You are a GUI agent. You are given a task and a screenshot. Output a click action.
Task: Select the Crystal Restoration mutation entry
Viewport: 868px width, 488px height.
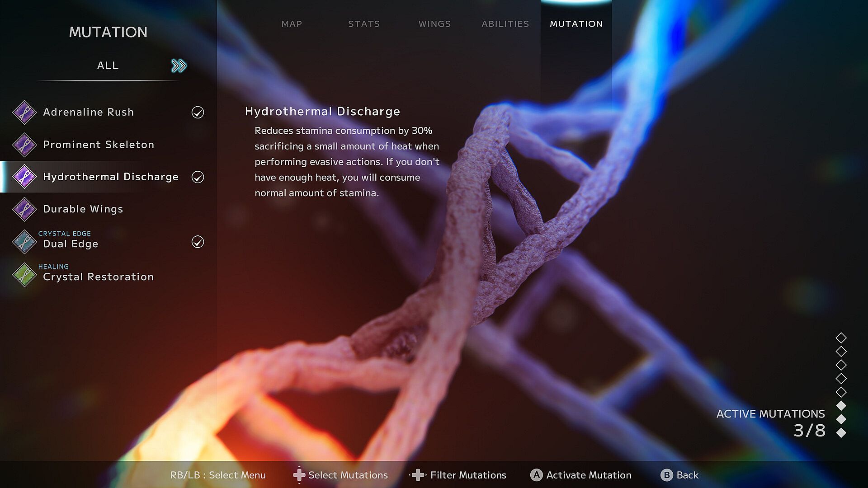point(98,277)
